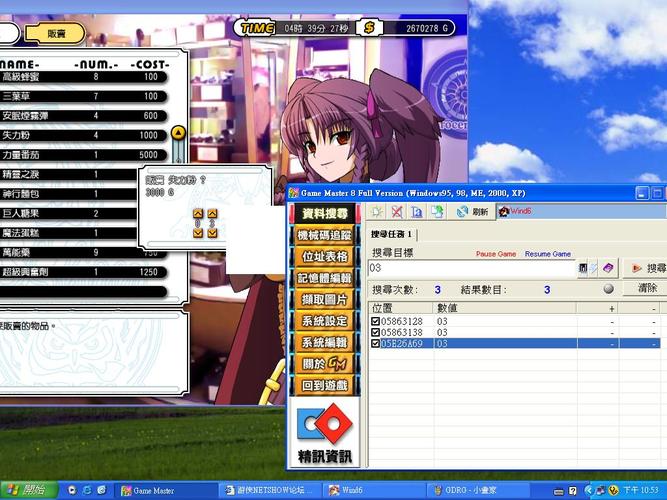Click the sun-shaped icon in Game Master toolbar
Screen dimensions: 667x500
point(377,211)
